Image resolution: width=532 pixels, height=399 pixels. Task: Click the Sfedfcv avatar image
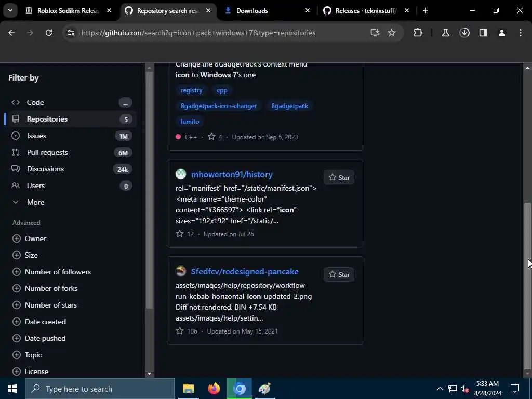click(x=181, y=271)
